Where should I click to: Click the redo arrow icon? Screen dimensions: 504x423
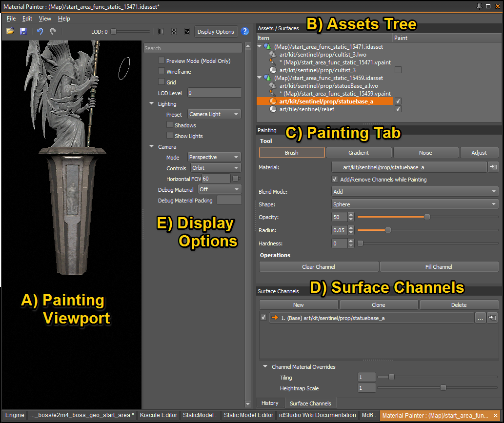pyautogui.click(x=53, y=31)
